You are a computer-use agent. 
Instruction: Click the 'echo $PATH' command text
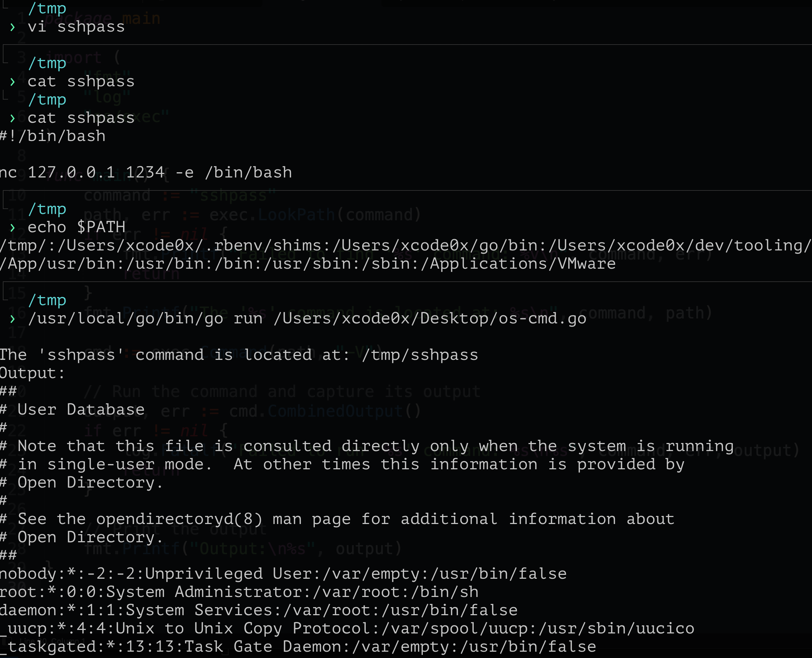tap(76, 227)
